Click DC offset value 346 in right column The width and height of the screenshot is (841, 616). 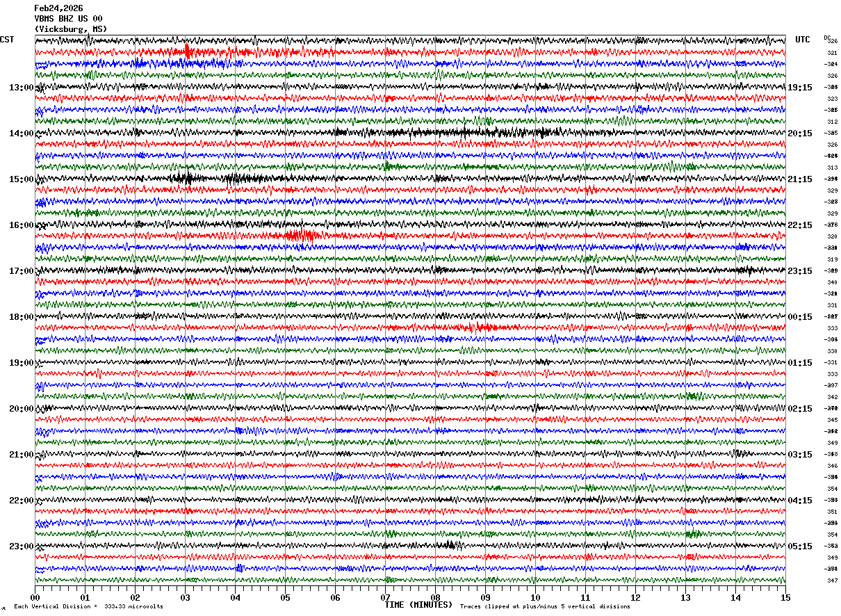832,466
